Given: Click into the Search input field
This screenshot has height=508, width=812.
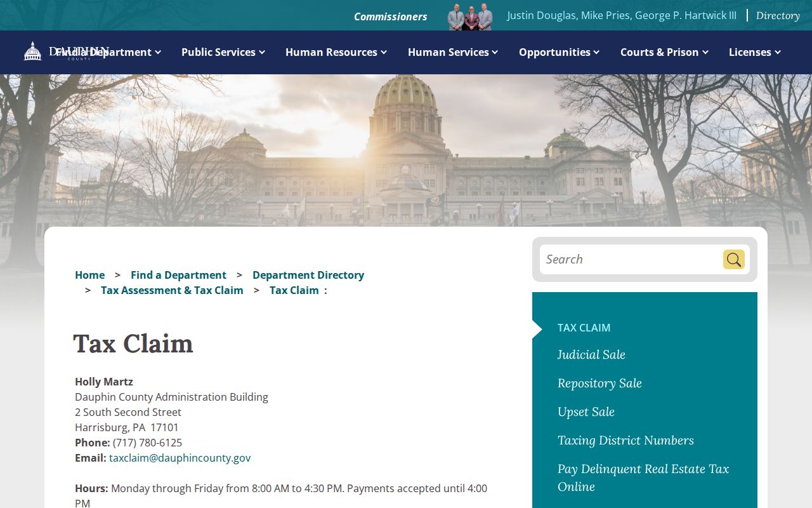Looking at the screenshot, I should pyautogui.click(x=631, y=259).
